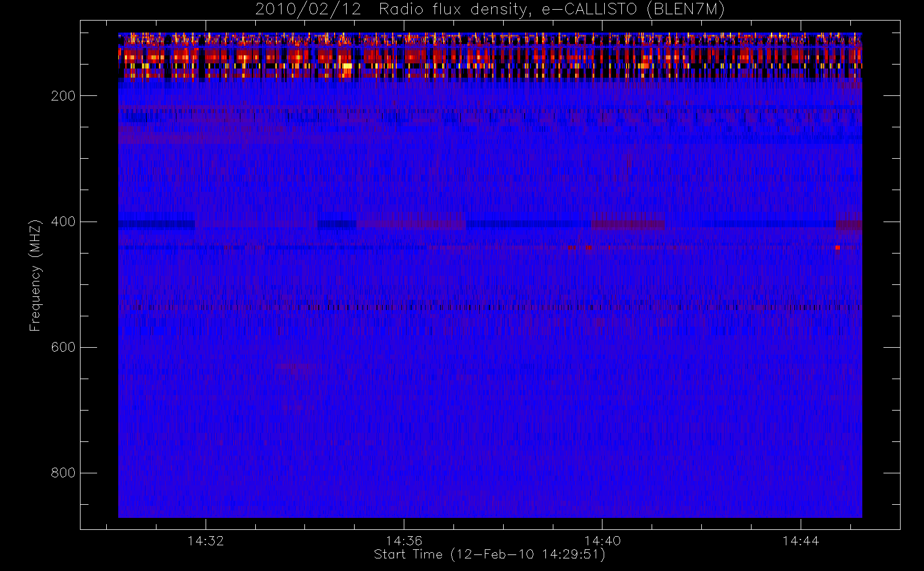The height and width of the screenshot is (571, 924).
Task: Click the 400 frequency tick label
Action: 63,222
